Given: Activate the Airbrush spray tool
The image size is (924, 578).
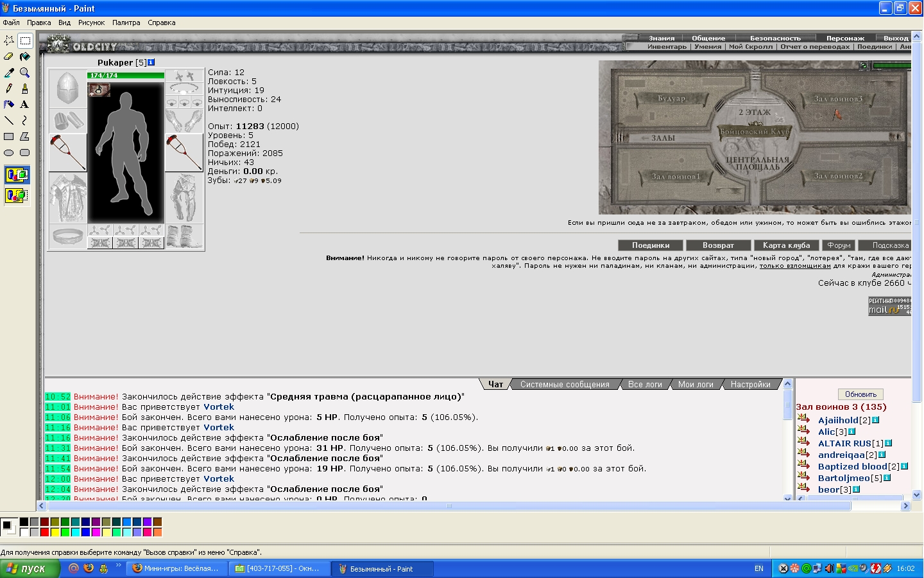Looking at the screenshot, I should pos(9,104).
